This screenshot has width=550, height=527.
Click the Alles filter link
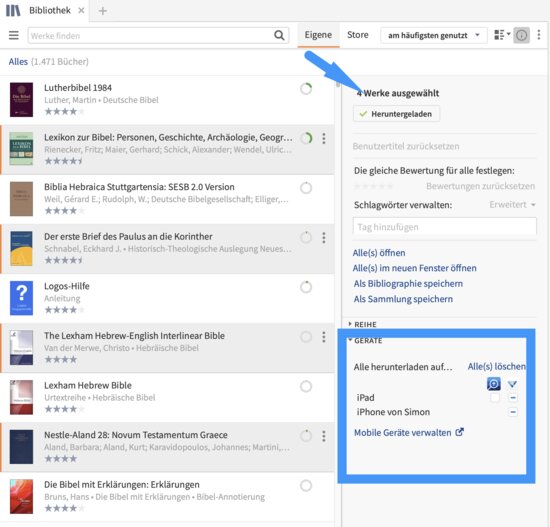pyautogui.click(x=18, y=61)
